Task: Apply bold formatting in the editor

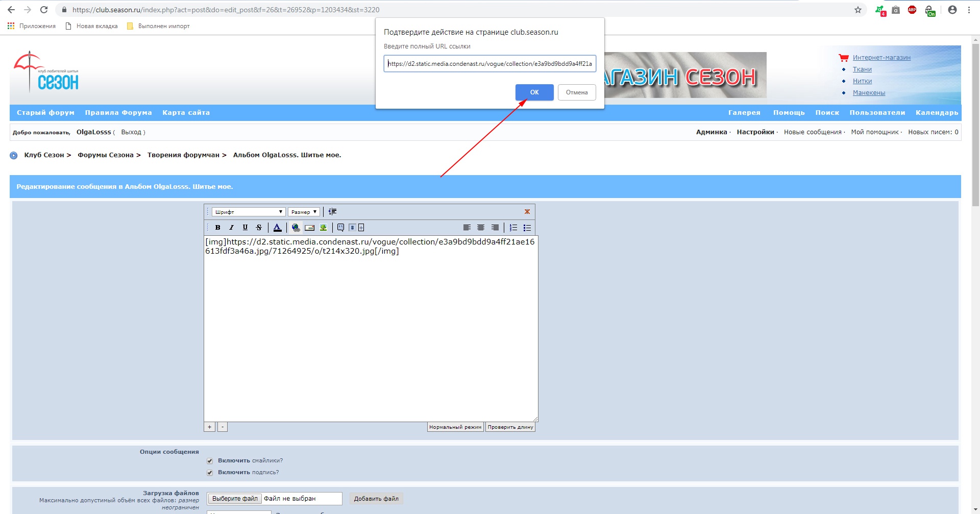Action: click(x=218, y=228)
